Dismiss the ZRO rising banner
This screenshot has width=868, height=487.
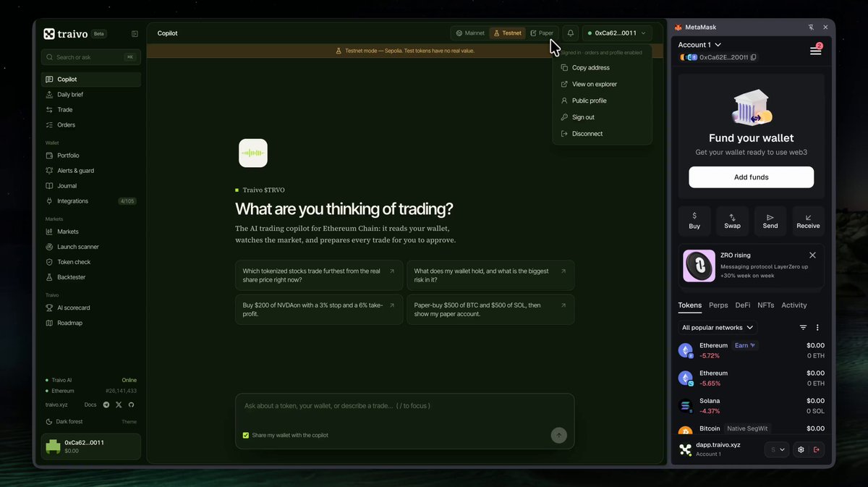click(x=812, y=255)
